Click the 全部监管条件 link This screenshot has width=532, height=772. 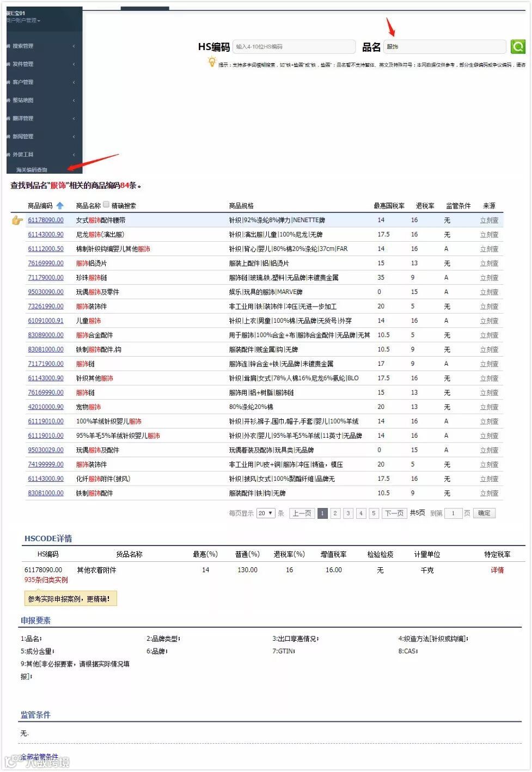click(x=39, y=757)
